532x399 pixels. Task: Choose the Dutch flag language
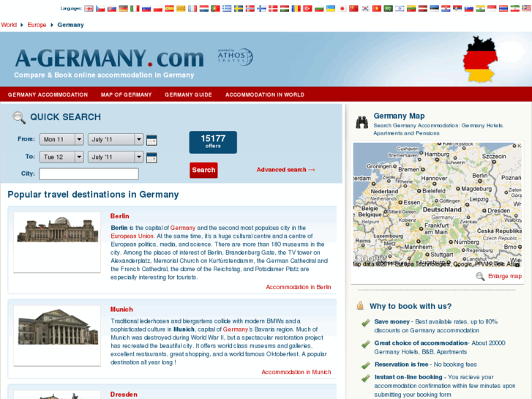click(x=204, y=9)
